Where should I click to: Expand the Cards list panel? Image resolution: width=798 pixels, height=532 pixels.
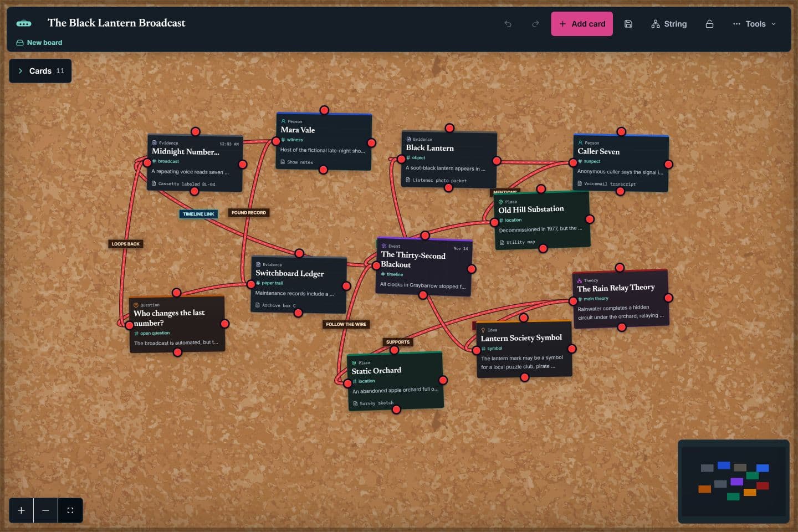(40, 71)
